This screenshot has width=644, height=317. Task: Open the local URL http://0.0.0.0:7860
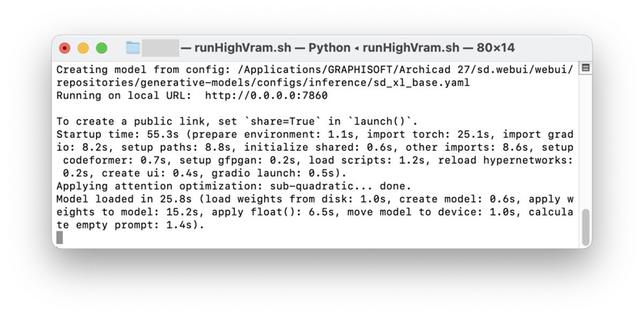point(266,96)
